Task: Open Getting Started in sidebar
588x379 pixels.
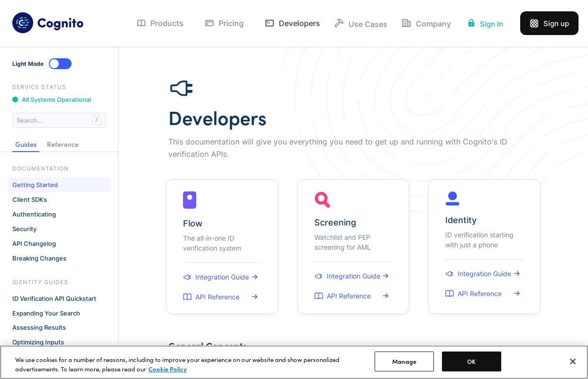Action: pos(59,185)
